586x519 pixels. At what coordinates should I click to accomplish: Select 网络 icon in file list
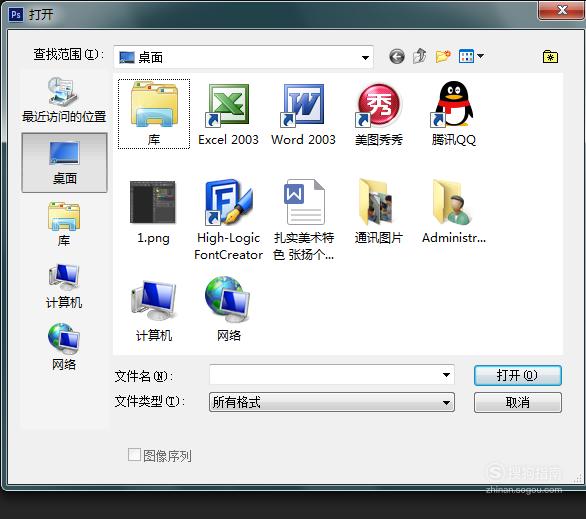[228, 309]
